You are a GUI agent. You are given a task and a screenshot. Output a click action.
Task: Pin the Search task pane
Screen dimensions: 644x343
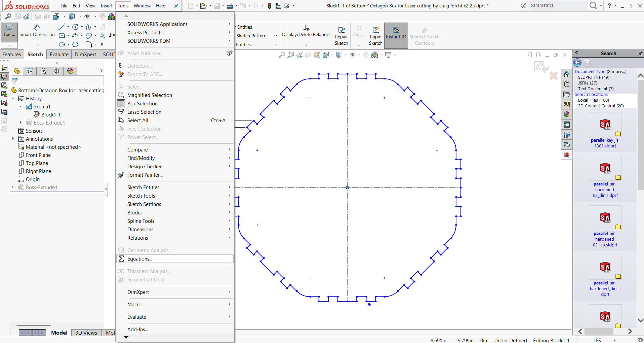pyautogui.click(x=640, y=53)
